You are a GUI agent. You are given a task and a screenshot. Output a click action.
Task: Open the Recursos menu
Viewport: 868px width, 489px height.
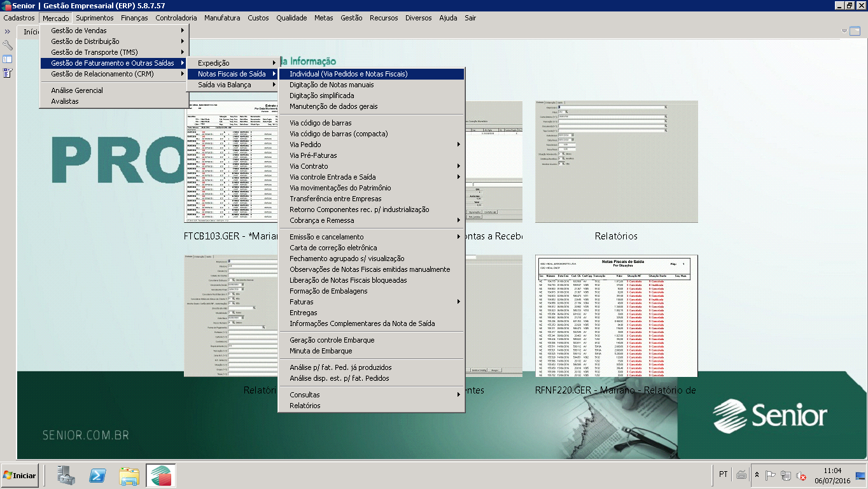pyautogui.click(x=384, y=18)
